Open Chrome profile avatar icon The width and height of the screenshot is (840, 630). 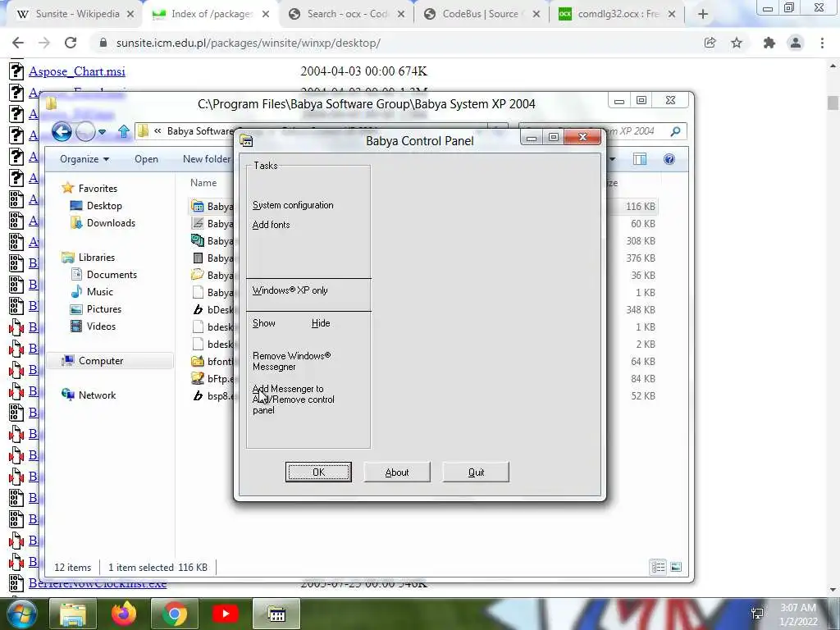(796, 43)
